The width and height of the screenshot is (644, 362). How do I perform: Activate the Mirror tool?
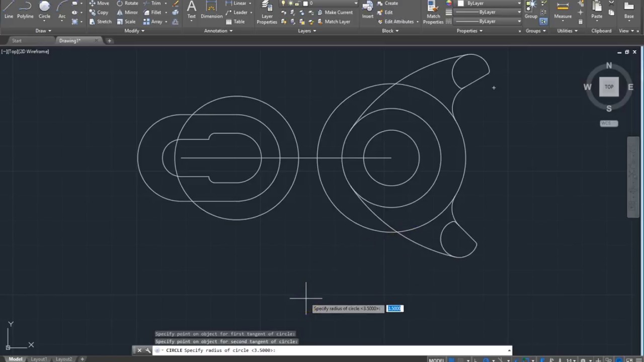click(127, 12)
